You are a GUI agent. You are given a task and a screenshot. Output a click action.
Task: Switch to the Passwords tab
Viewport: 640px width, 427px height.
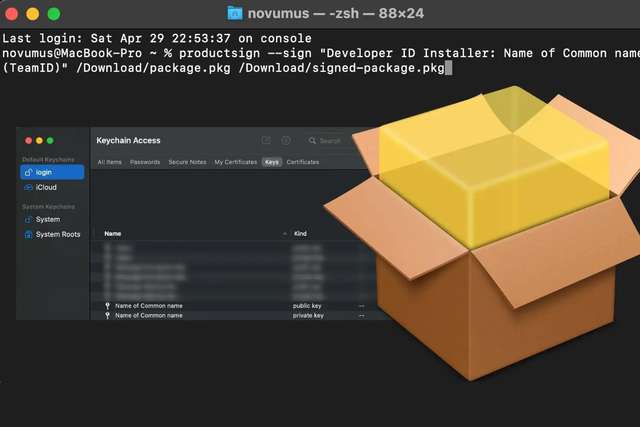[x=145, y=162]
